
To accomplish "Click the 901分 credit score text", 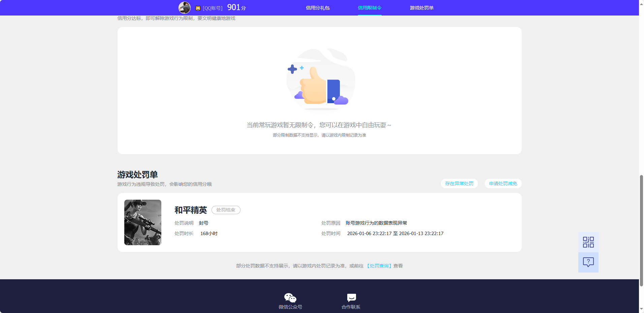I will pyautogui.click(x=236, y=7).
